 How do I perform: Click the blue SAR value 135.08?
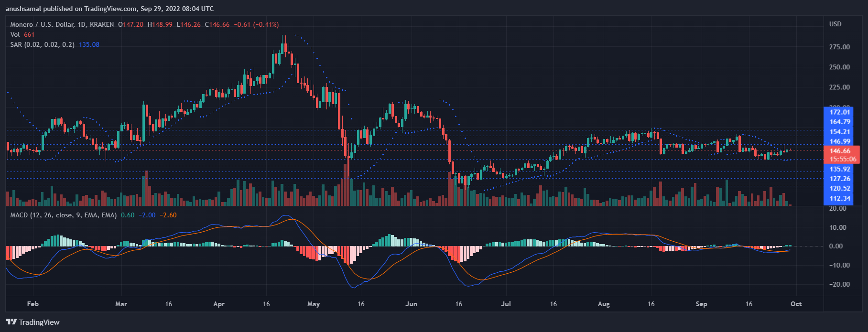(89, 44)
